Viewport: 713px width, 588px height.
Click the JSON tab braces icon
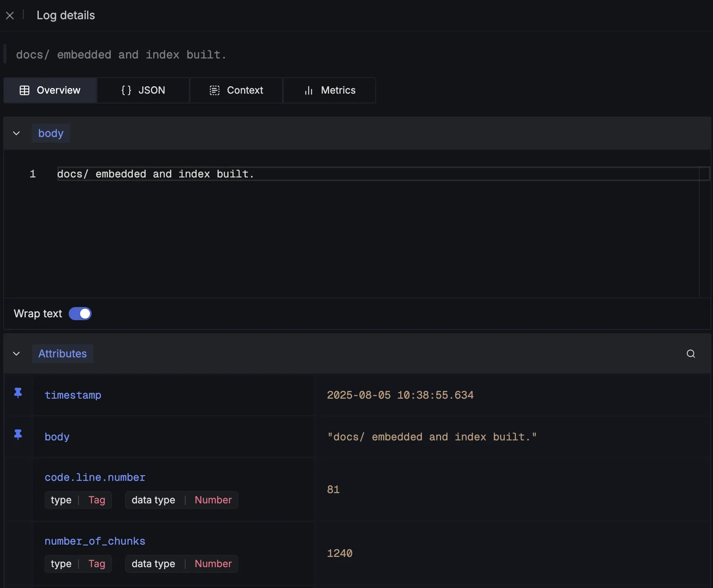126,90
